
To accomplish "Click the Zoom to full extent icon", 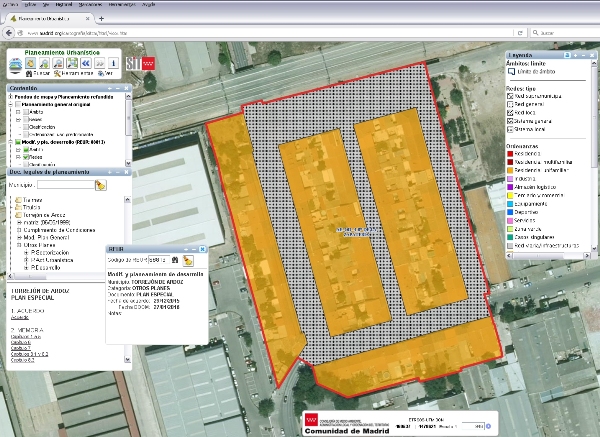I will 72,63.
